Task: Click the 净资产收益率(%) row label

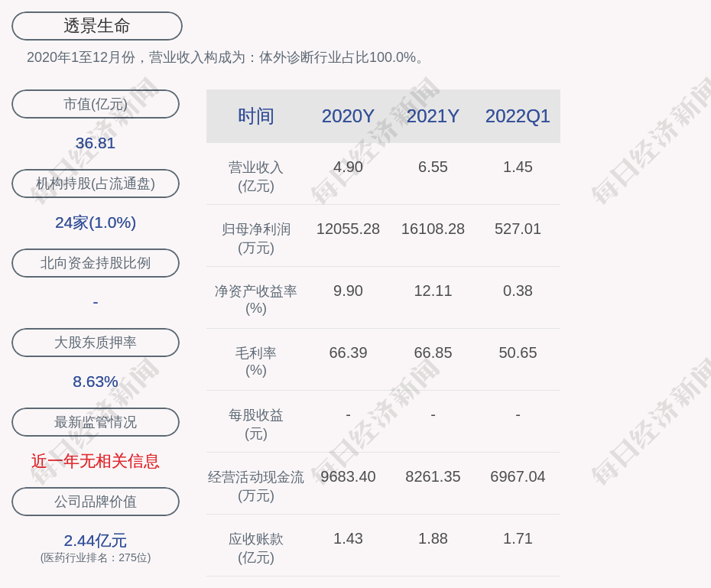Action: [x=256, y=300]
